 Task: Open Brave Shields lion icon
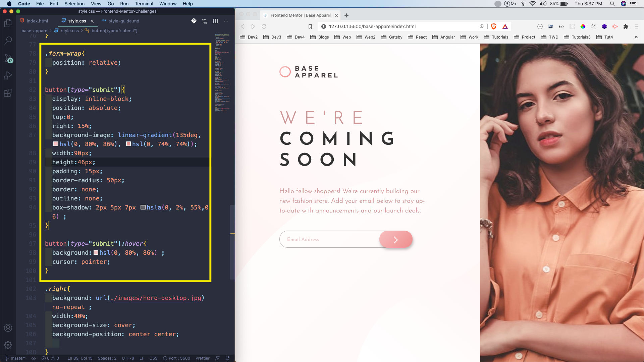coord(494,26)
